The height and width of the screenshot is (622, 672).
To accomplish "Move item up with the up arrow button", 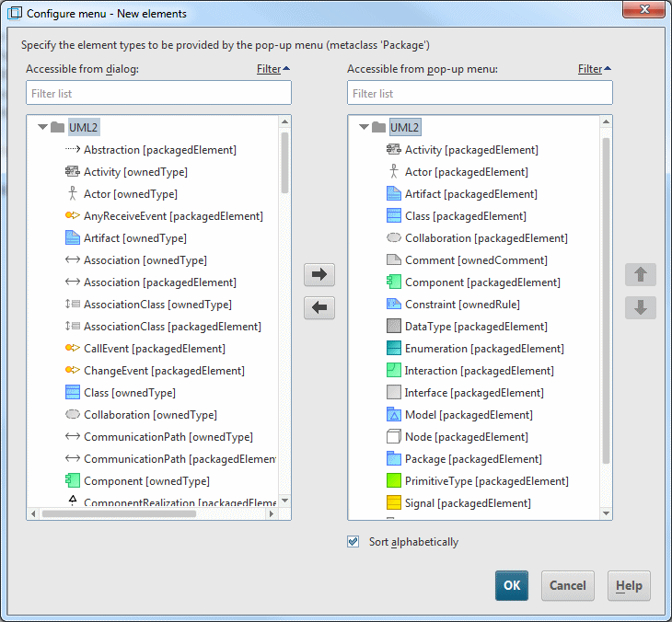I will tap(641, 274).
